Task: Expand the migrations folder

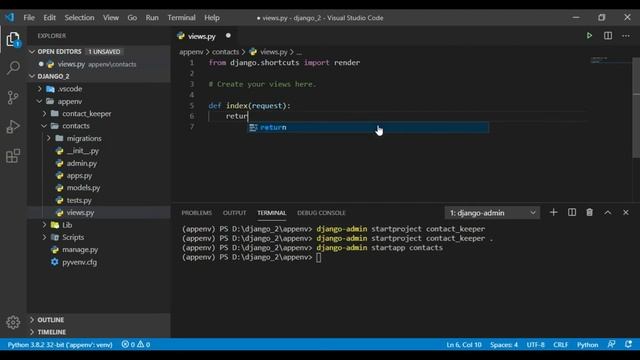Action: click(x=99, y=138)
